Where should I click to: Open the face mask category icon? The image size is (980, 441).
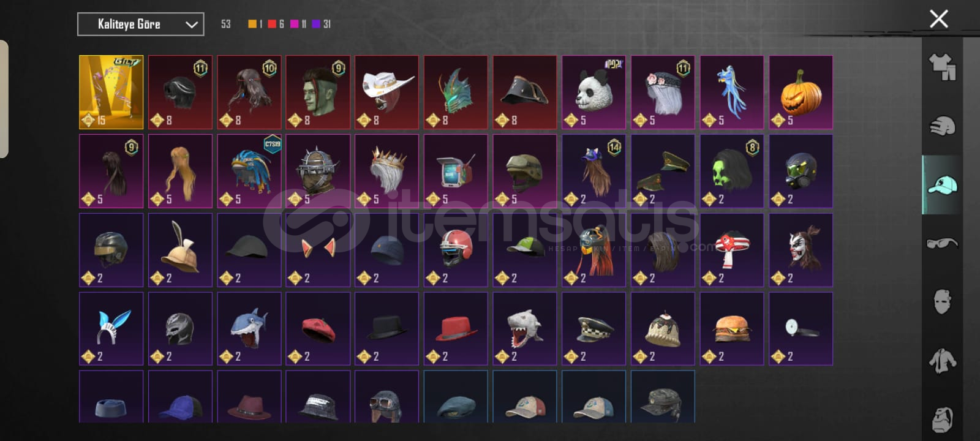pos(942,302)
